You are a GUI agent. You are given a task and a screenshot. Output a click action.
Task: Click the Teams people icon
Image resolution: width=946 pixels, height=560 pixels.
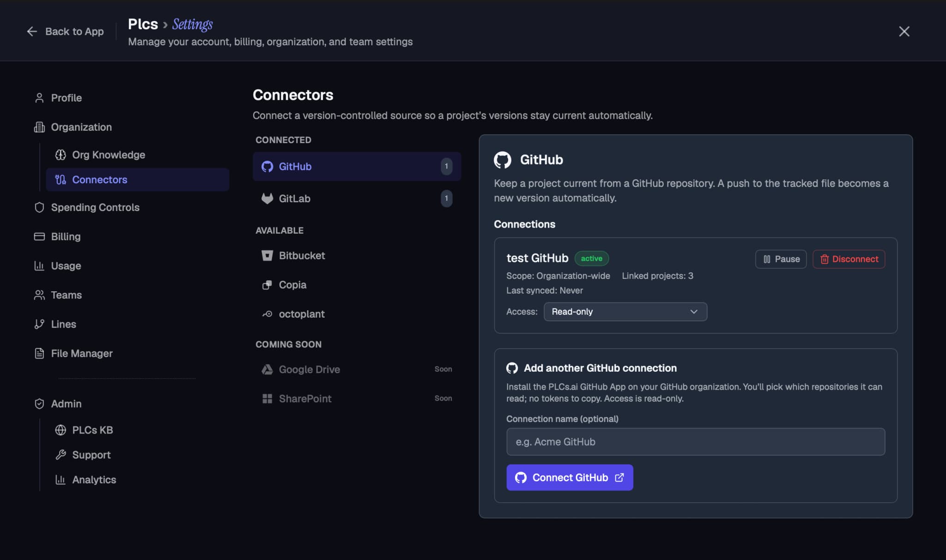(39, 295)
